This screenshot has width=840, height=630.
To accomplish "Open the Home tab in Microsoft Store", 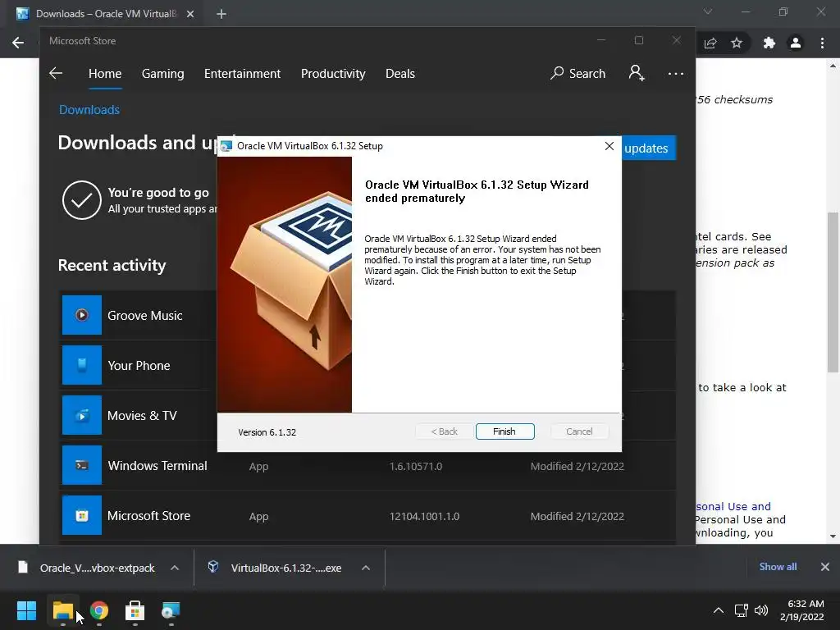I will [x=105, y=73].
